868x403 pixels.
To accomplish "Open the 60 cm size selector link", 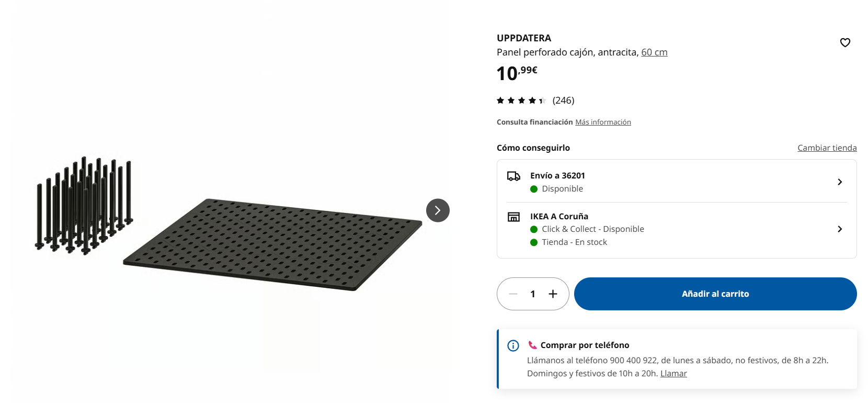I will coord(654,52).
